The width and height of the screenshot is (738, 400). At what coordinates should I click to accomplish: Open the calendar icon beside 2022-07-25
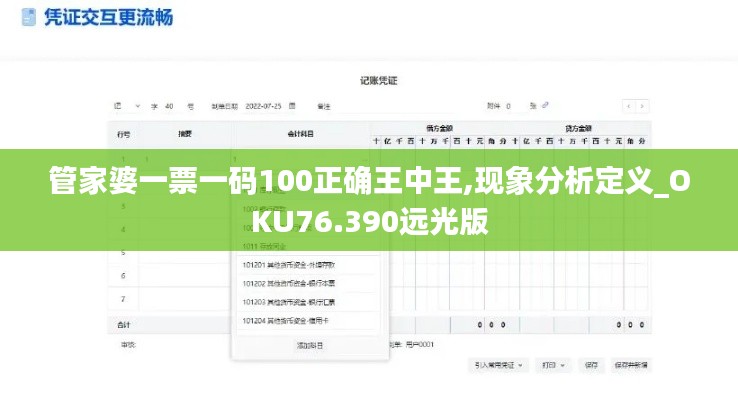click(x=292, y=106)
